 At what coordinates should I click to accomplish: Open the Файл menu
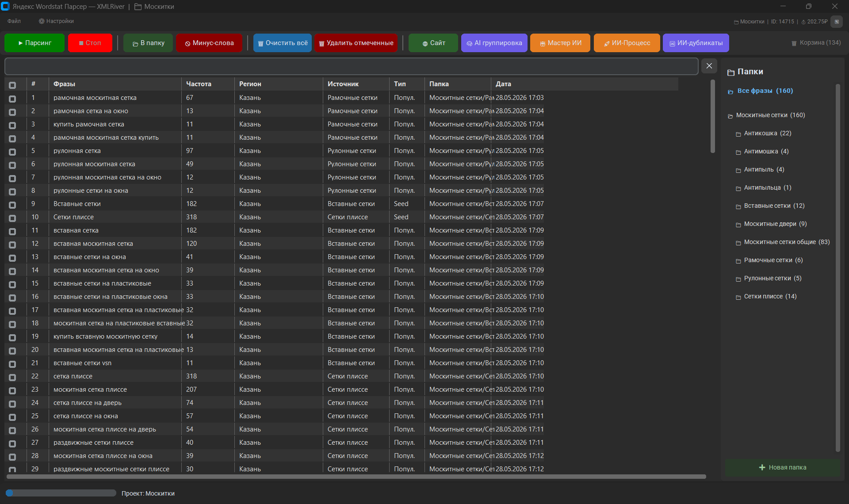[14, 21]
